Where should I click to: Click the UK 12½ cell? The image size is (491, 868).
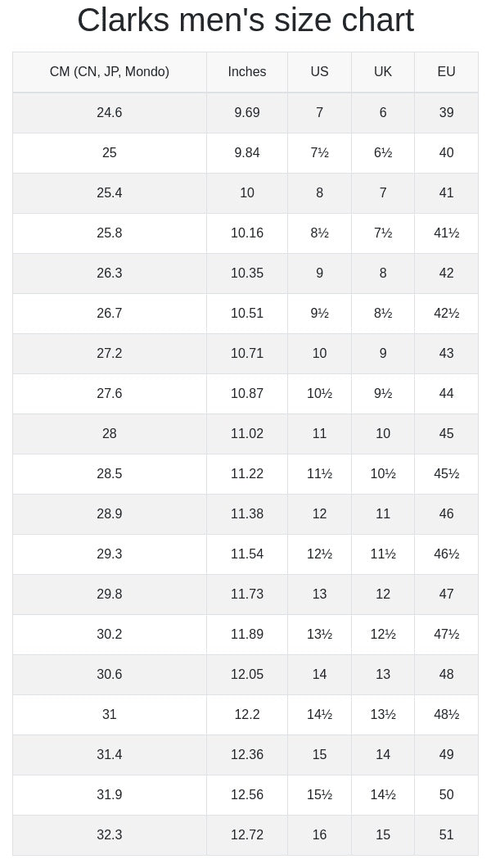click(383, 635)
